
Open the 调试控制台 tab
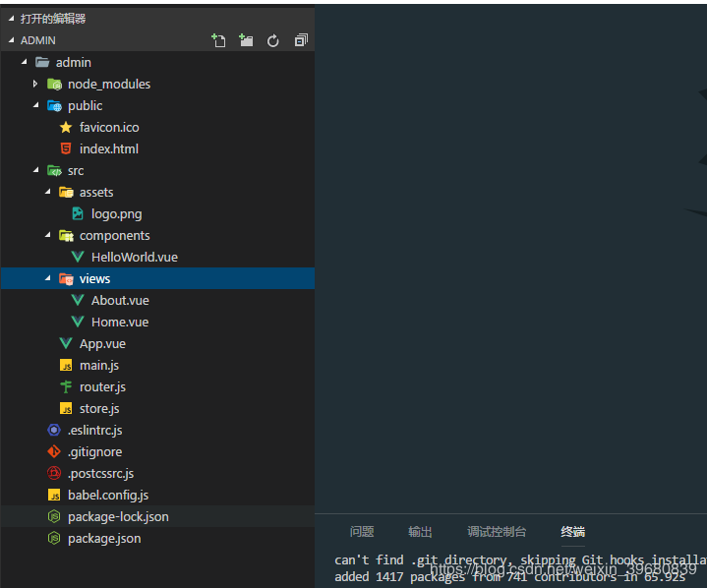(497, 532)
